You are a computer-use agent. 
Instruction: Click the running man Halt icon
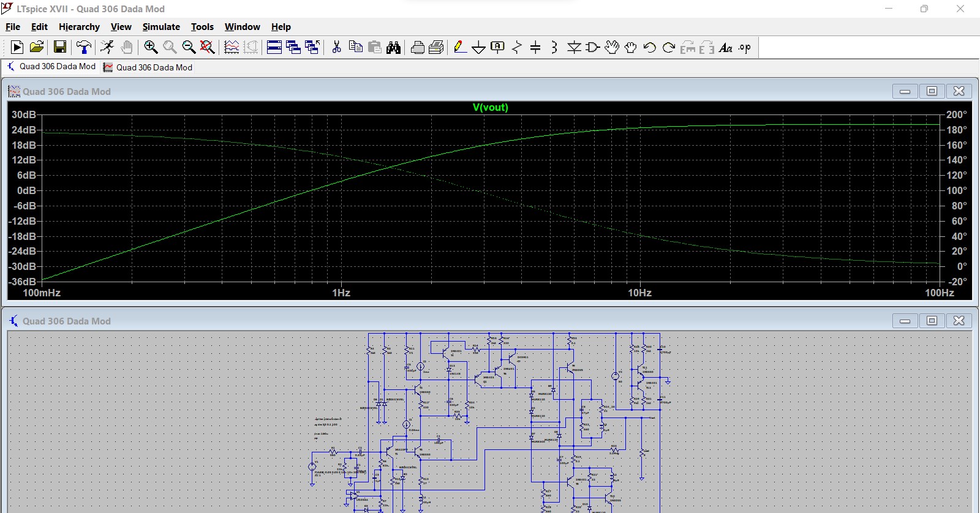(107, 47)
